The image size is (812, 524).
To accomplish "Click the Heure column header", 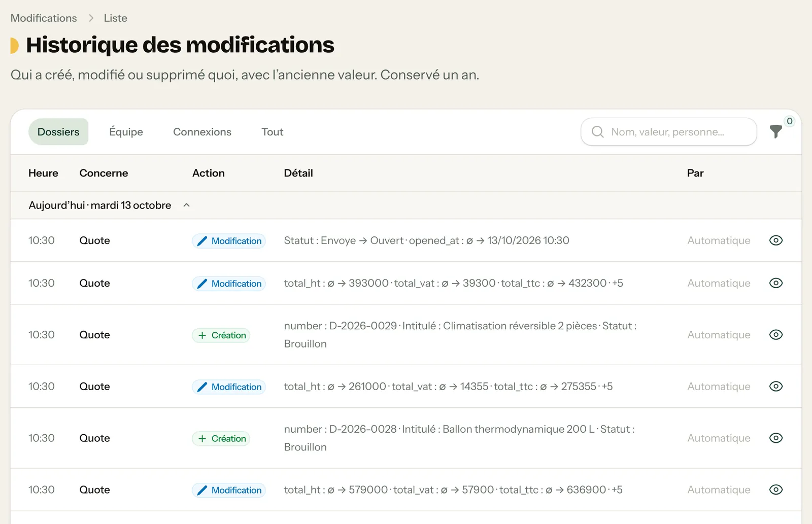I will 43,173.
